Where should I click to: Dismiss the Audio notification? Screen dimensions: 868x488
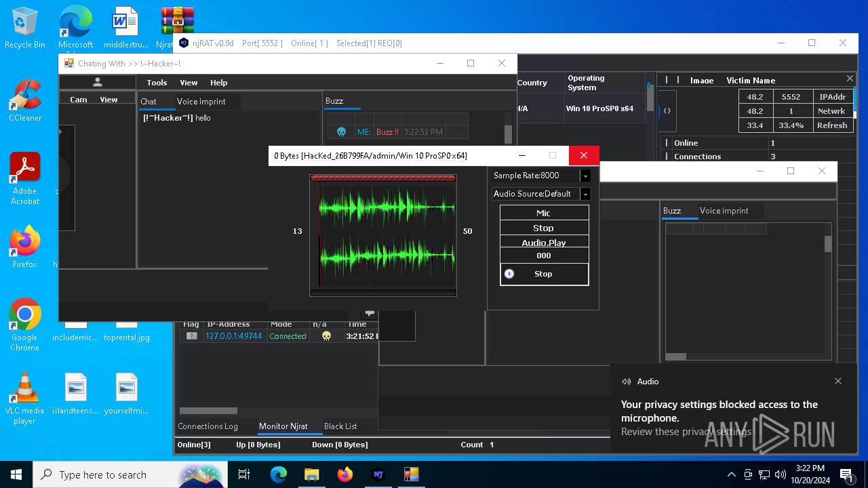(x=838, y=381)
